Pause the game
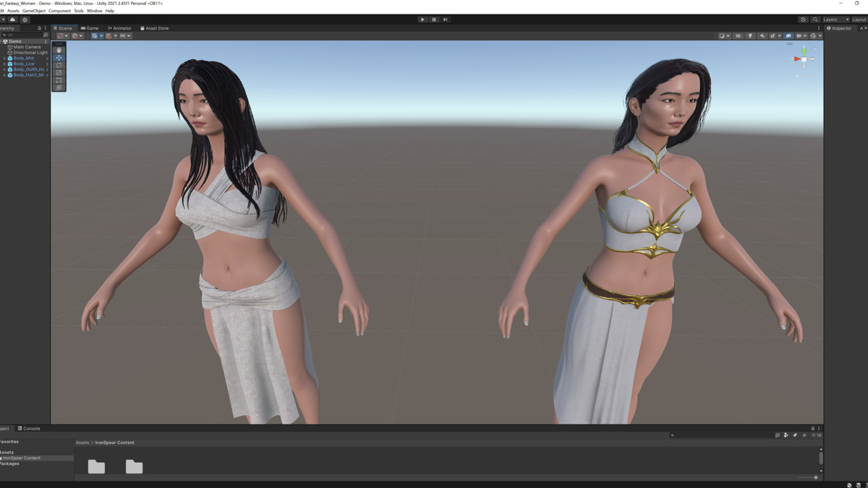The image size is (868, 488). (x=434, y=20)
